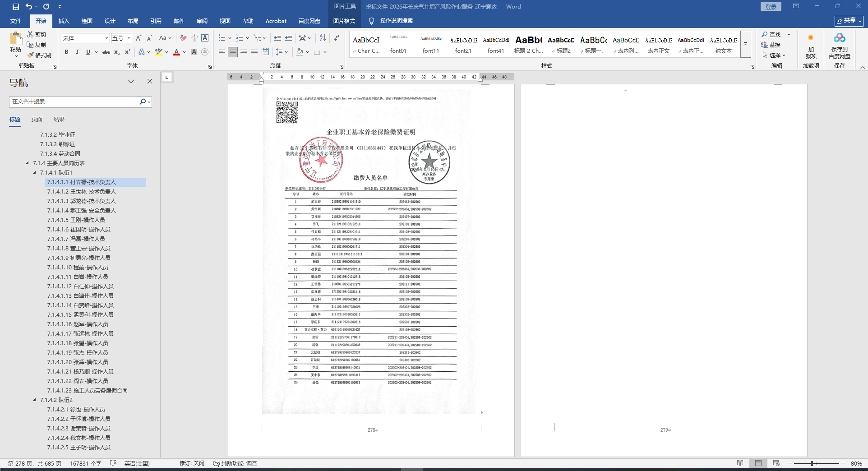Open the 布局 Layout tab
This screenshot has width=868, height=471.
pyautogui.click(x=133, y=21)
